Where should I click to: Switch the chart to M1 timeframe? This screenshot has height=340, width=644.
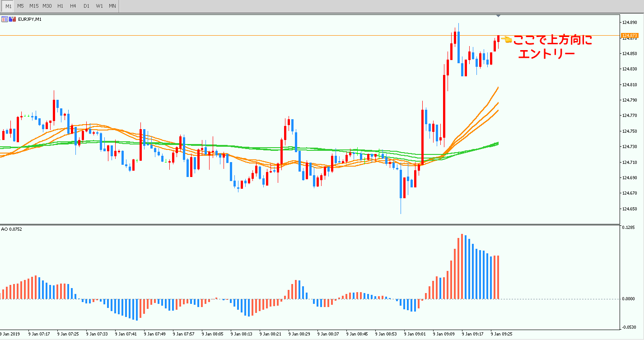point(8,6)
